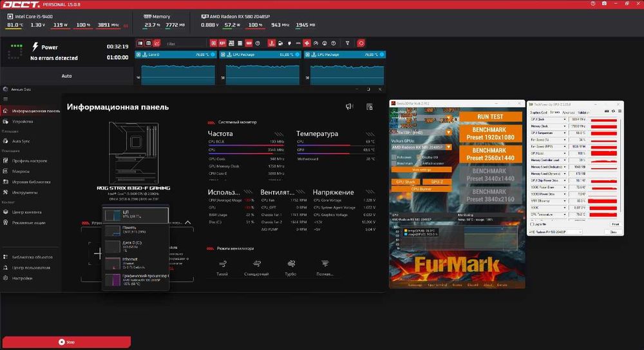Switch to the Advanced tab in GPU-Z

569,112
